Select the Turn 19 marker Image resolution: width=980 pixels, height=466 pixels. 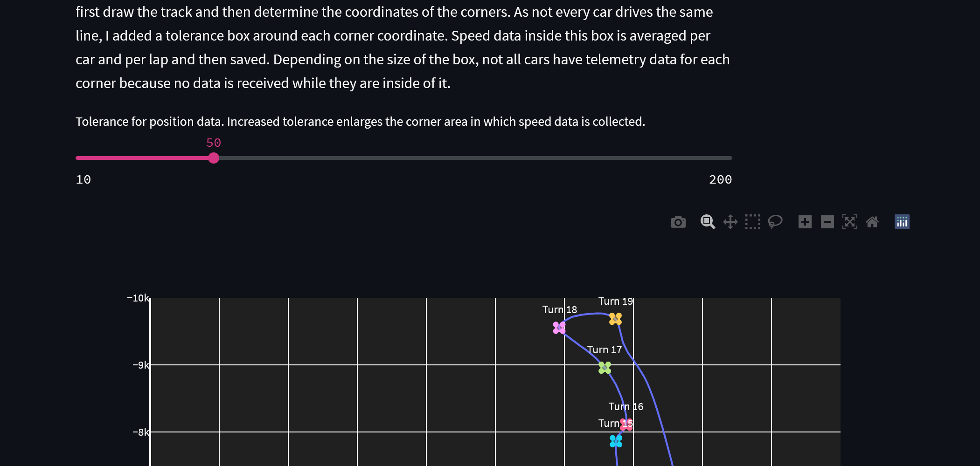615,319
